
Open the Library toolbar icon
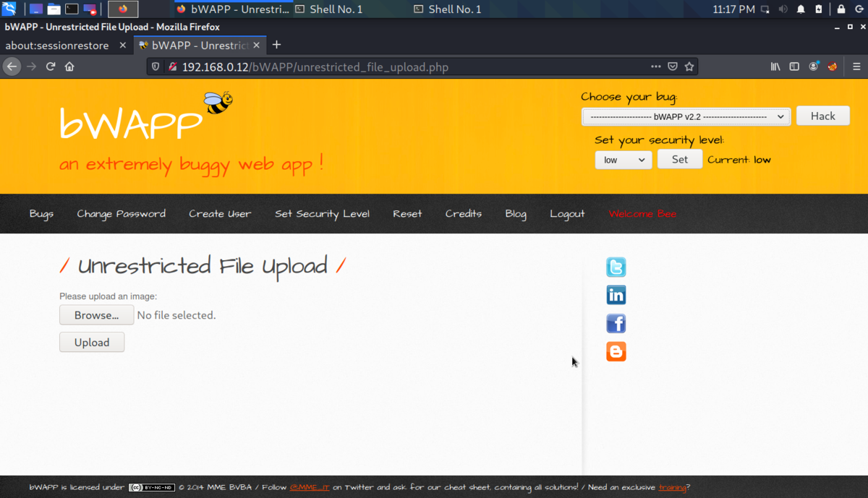coord(775,66)
